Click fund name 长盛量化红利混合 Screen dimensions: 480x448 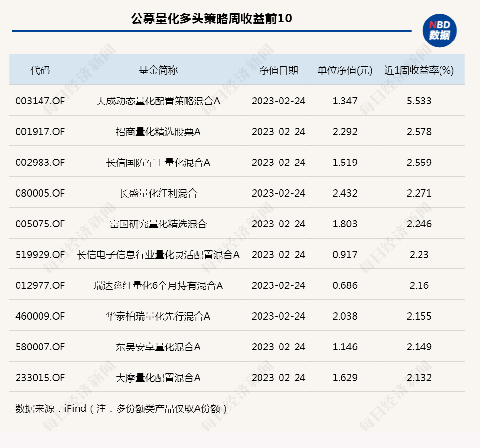(158, 193)
